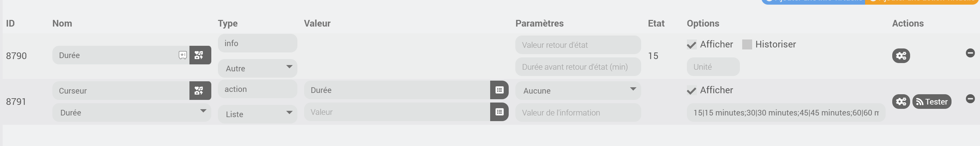Enable the Historiser checkbox

[747, 44]
